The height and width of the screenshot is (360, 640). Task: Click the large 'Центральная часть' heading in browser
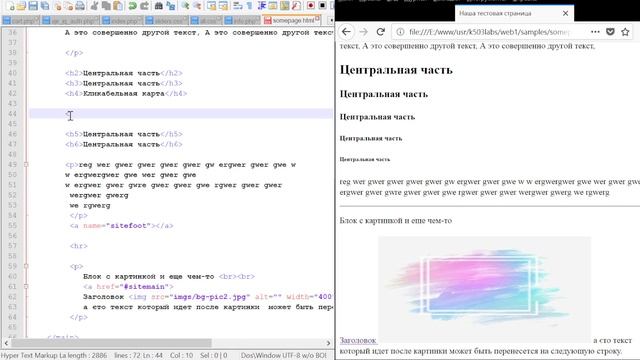click(x=396, y=70)
